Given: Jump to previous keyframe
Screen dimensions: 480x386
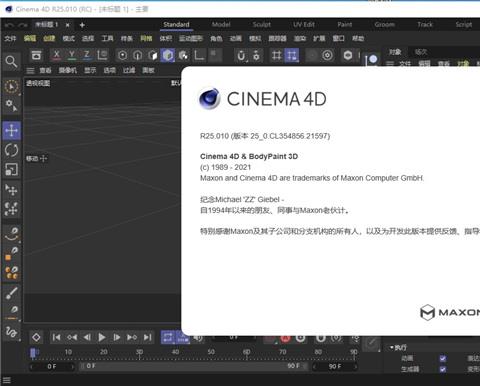Looking at the screenshot, I should [x=72, y=337].
